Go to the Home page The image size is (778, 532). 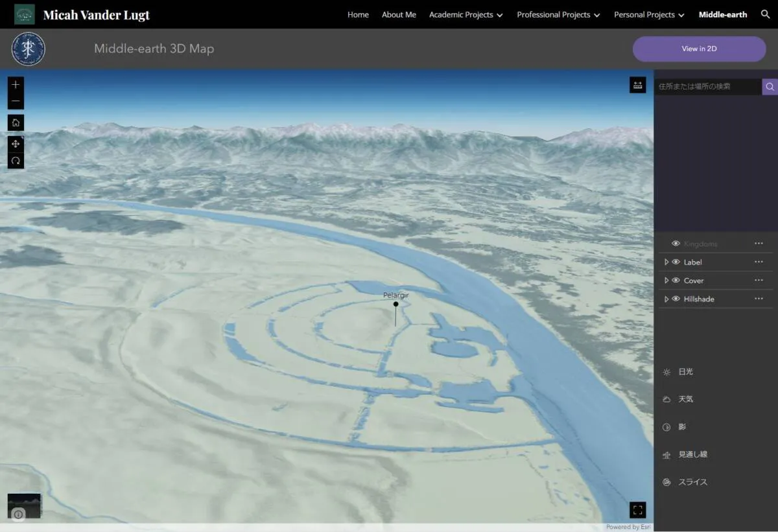[358, 14]
